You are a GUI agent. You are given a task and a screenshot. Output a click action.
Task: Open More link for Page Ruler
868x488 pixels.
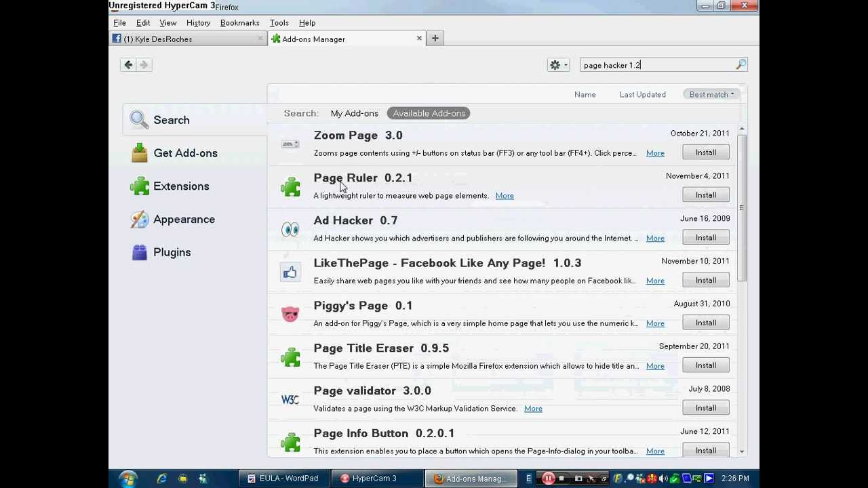[x=505, y=196]
